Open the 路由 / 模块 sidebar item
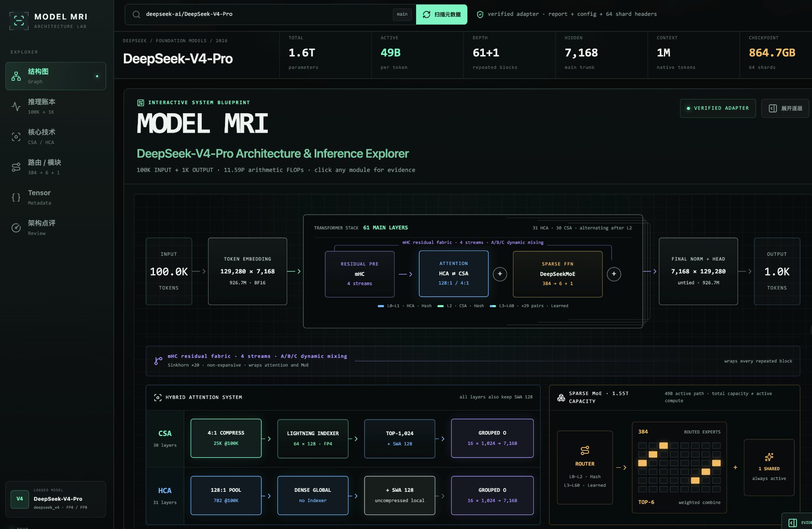Image resolution: width=812 pixels, height=529 pixels. point(55,167)
